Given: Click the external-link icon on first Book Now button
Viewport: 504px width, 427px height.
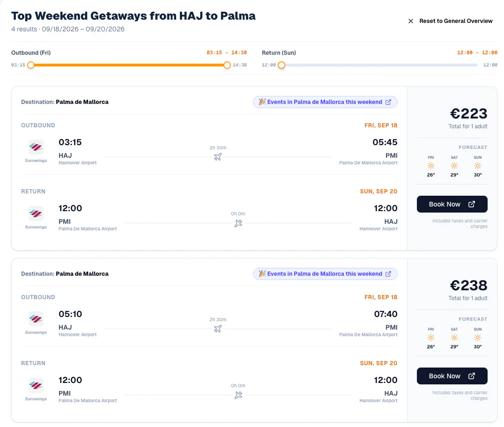Looking at the screenshot, I should click(x=472, y=204).
